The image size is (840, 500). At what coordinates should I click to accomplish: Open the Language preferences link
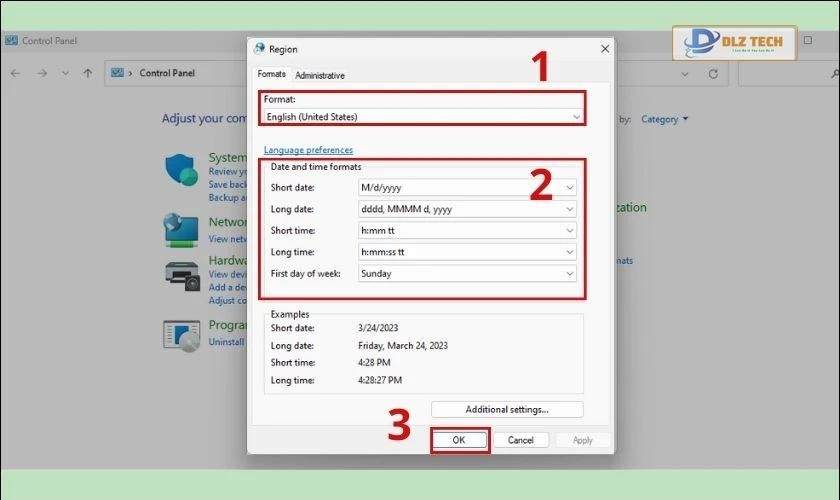click(308, 150)
